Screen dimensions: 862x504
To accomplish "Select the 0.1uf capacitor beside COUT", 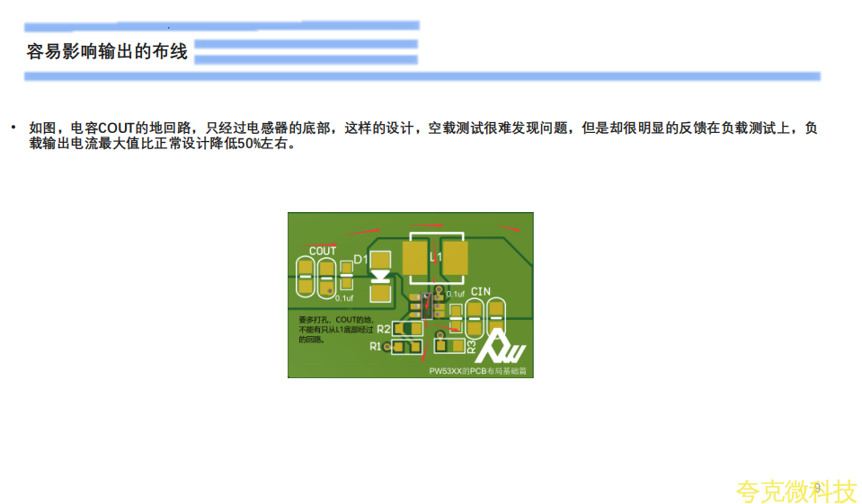I will click(x=346, y=275).
